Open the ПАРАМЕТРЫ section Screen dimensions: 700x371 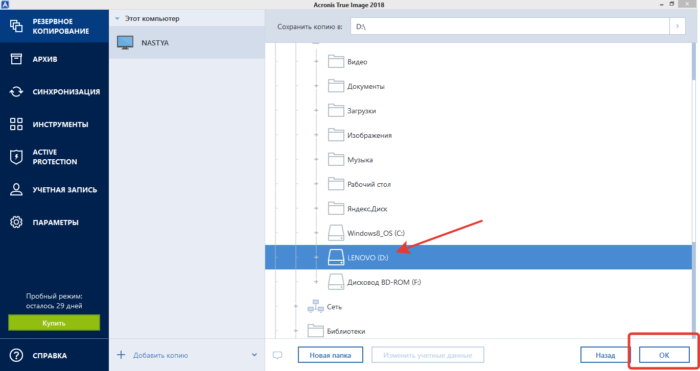pyautogui.click(x=55, y=222)
